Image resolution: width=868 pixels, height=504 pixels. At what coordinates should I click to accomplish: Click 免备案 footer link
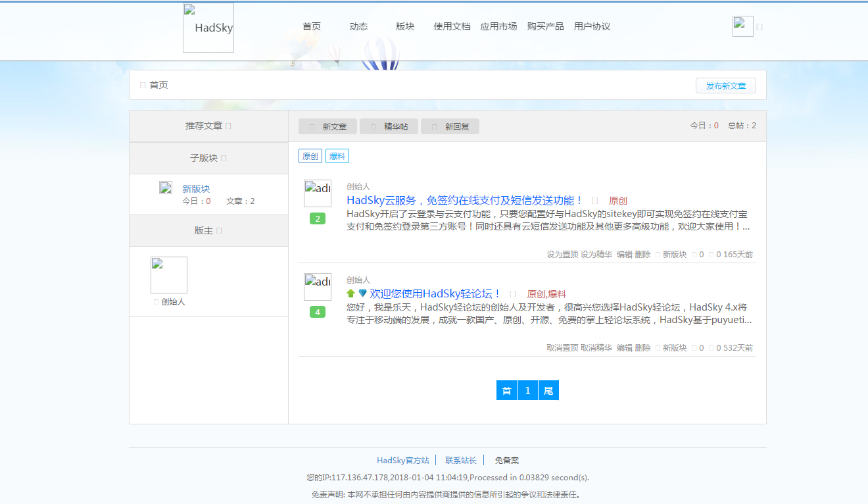(507, 461)
